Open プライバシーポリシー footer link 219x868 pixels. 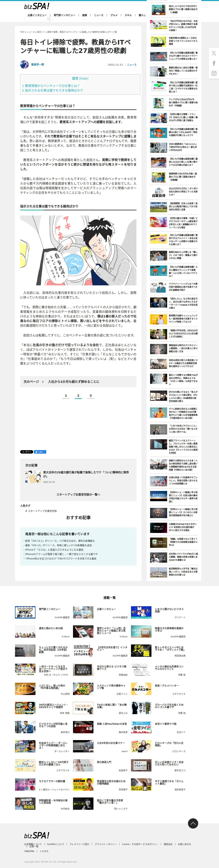[106, 844]
